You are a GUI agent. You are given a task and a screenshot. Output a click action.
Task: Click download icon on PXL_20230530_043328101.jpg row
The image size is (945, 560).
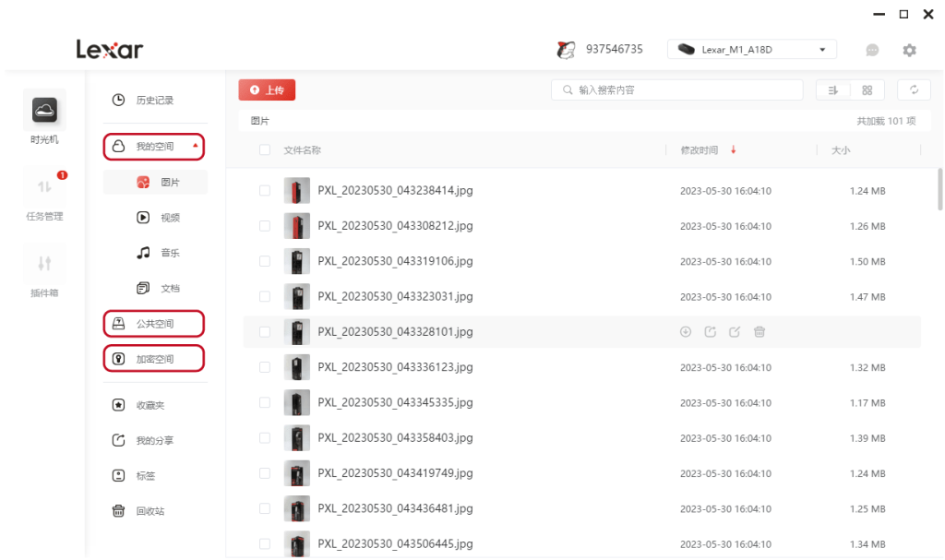[x=686, y=332]
